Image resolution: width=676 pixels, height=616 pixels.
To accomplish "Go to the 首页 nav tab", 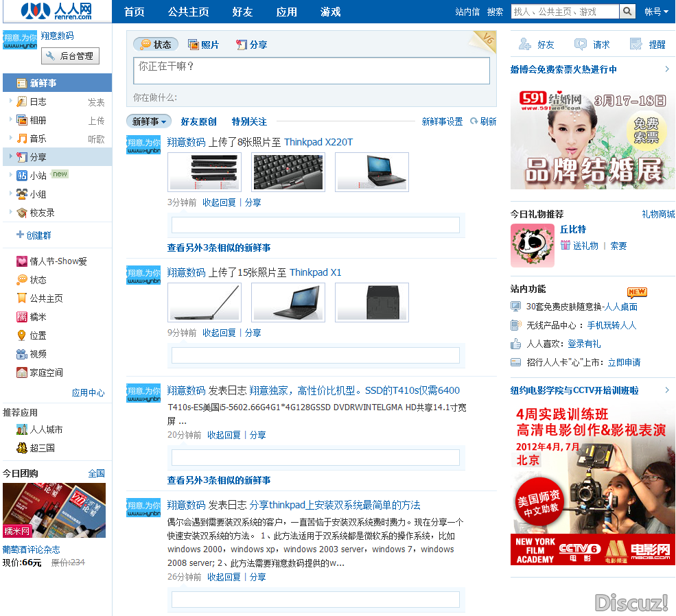I will tap(135, 12).
